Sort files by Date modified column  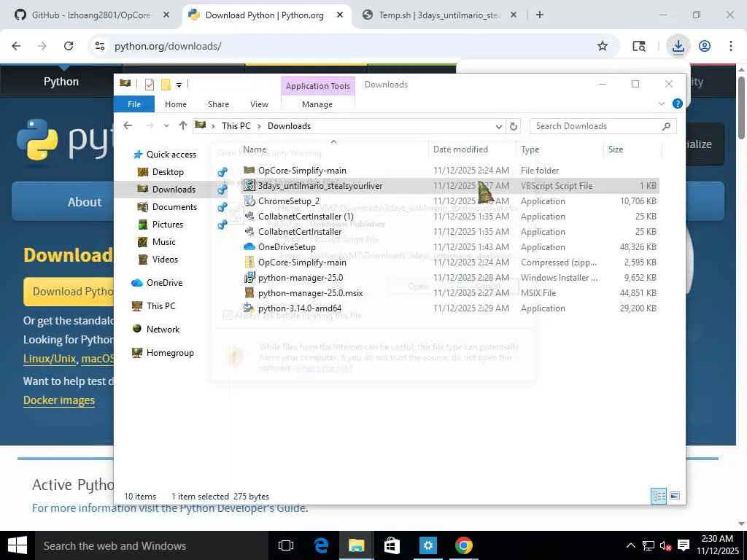coord(460,149)
